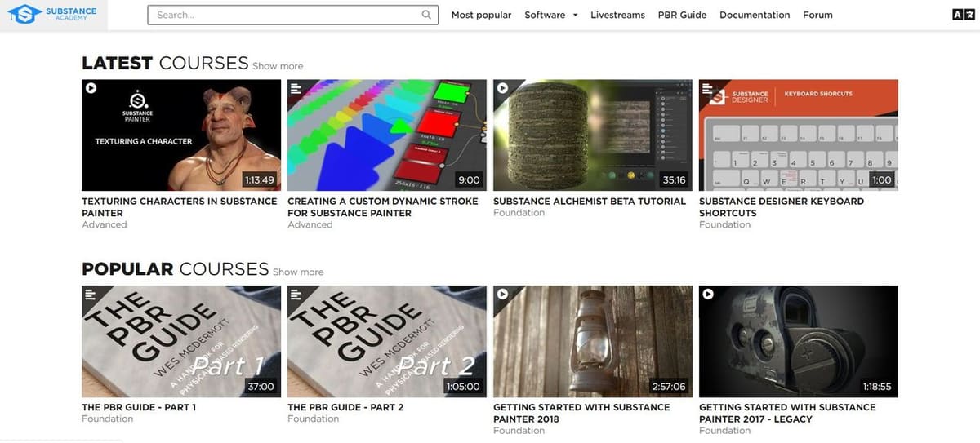980x443 pixels.
Task: Click Foundation label under PBR Guide Part 1
Action: pyautogui.click(x=107, y=419)
